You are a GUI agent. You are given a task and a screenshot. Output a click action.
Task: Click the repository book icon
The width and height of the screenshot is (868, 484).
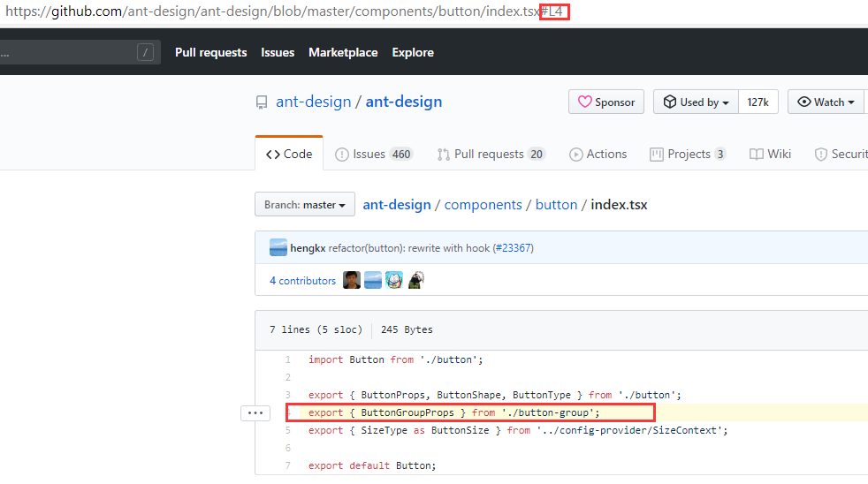262,102
